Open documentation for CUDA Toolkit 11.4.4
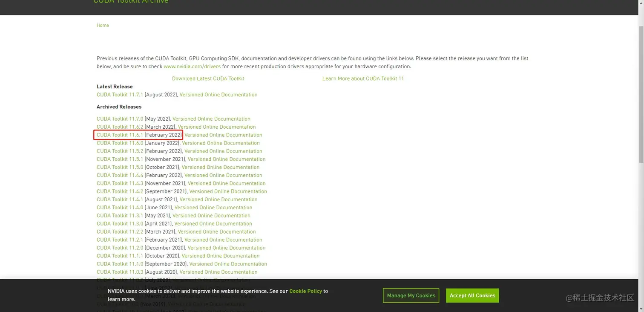 [x=223, y=176]
